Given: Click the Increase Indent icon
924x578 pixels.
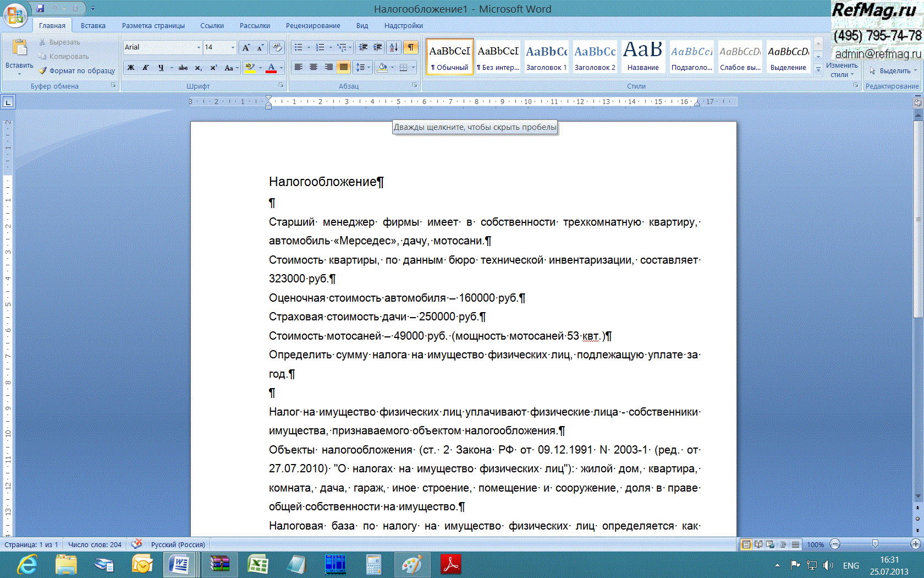Looking at the screenshot, I should (x=378, y=47).
